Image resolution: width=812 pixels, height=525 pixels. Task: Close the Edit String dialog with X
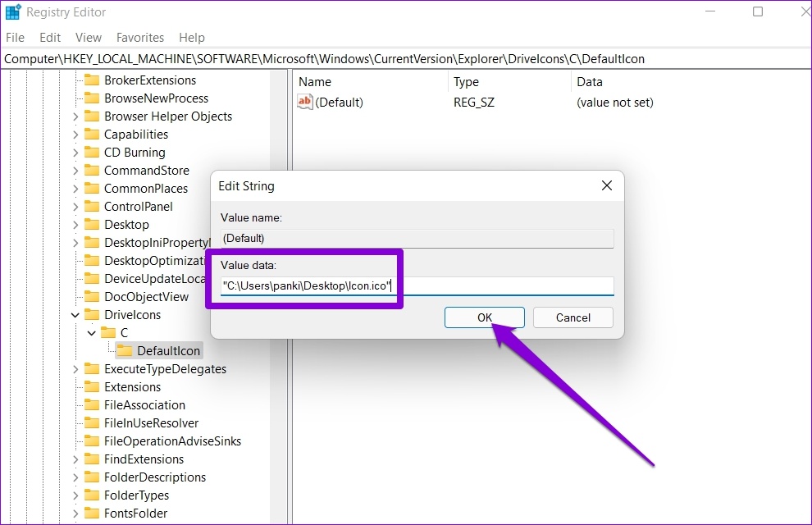(606, 185)
